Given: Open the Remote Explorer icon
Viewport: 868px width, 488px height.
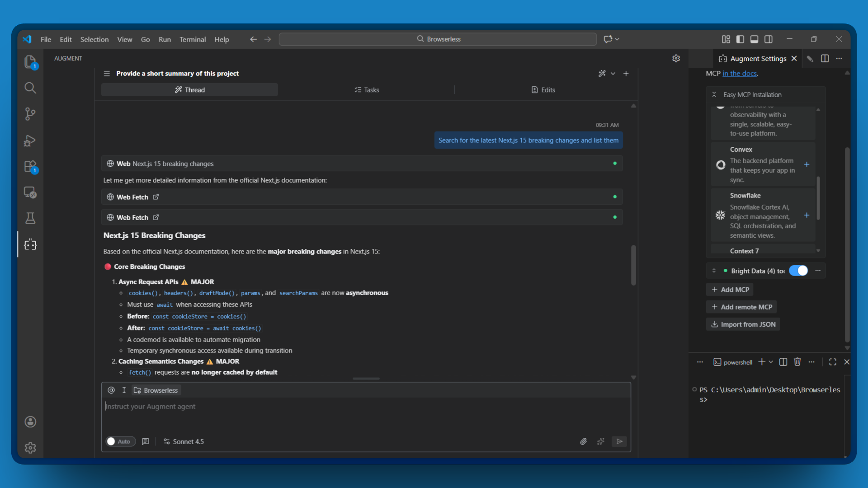Looking at the screenshot, I should pyautogui.click(x=30, y=192).
